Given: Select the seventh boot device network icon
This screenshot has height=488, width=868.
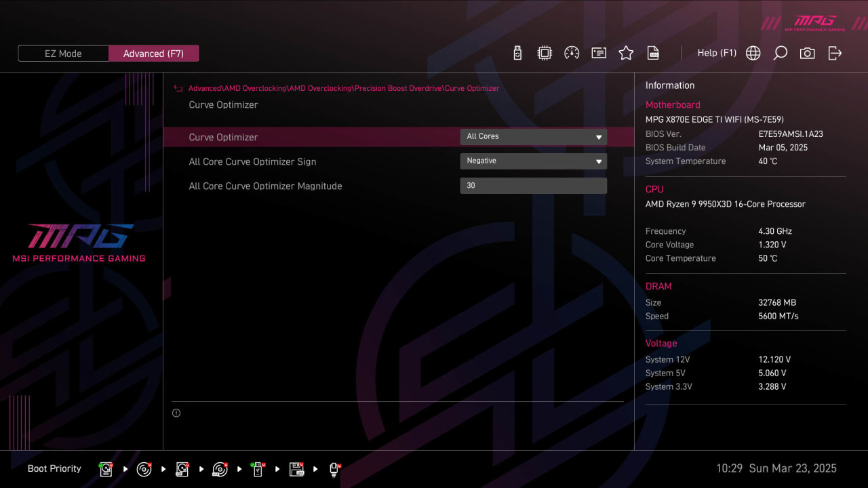Looking at the screenshot, I should pos(334,469).
